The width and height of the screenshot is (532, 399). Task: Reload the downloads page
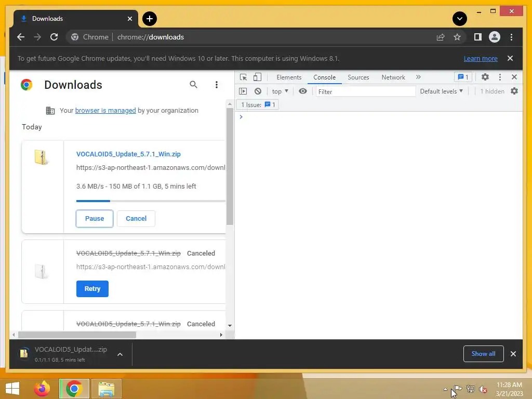[54, 37]
